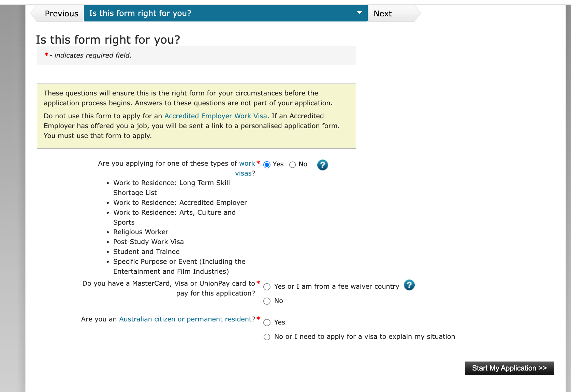The width and height of the screenshot is (571, 392).
Task: Choose 'Yes or I am from a fee waiver country'
Action: tap(267, 287)
